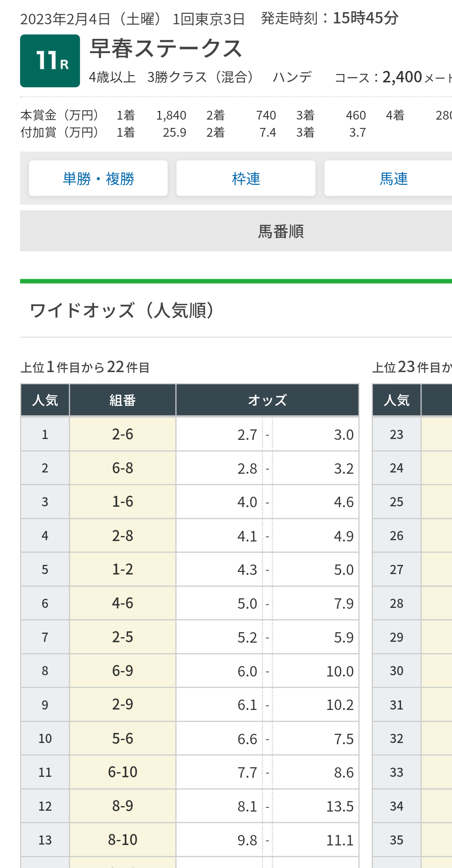Image resolution: width=452 pixels, height=868 pixels.
Task: Click the 人気 header of second table
Action: point(397,400)
